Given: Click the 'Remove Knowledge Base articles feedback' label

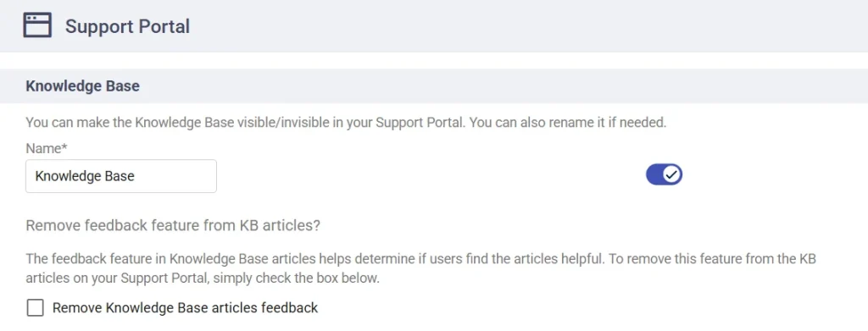Looking at the screenshot, I should tap(185, 308).
